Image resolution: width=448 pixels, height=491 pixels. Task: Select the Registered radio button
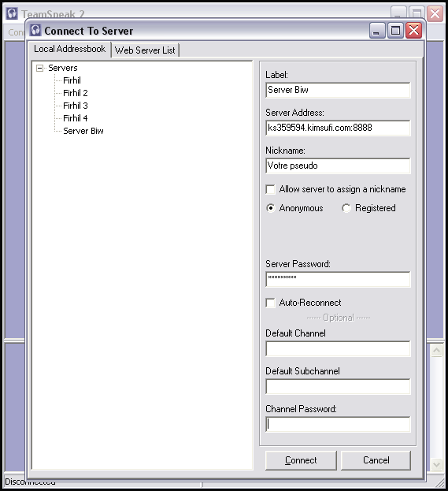pyautogui.click(x=346, y=208)
